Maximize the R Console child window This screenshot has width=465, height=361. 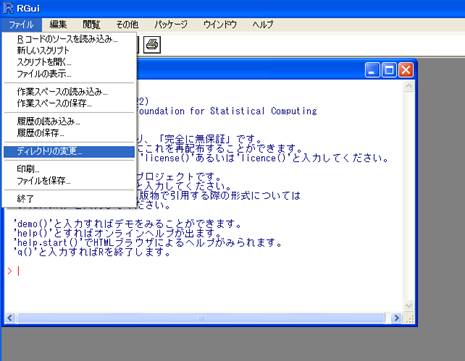389,70
